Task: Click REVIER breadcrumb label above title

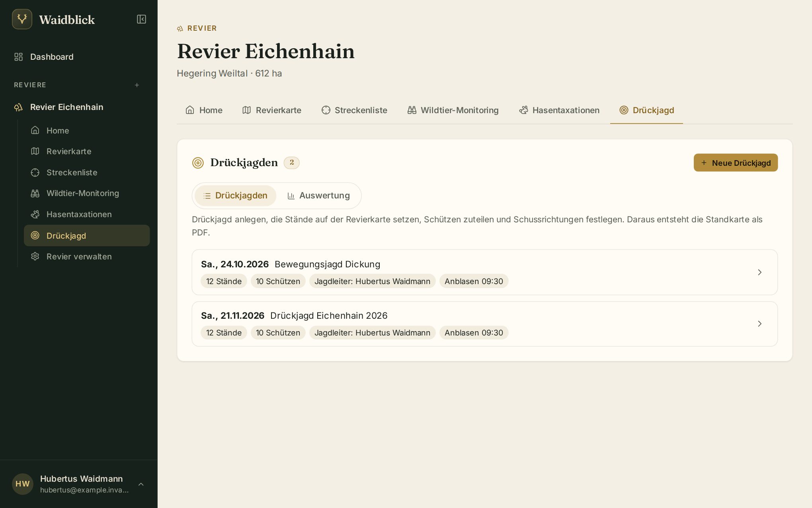Action: click(x=202, y=28)
